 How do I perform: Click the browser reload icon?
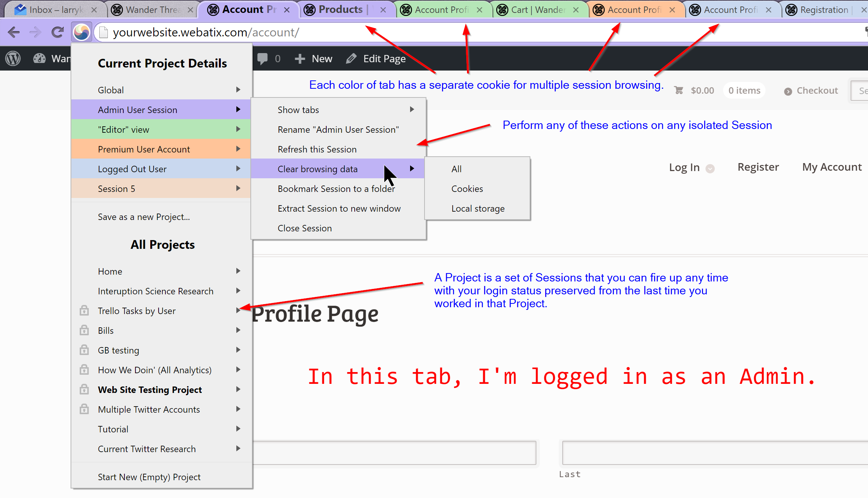(x=57, y=32)
